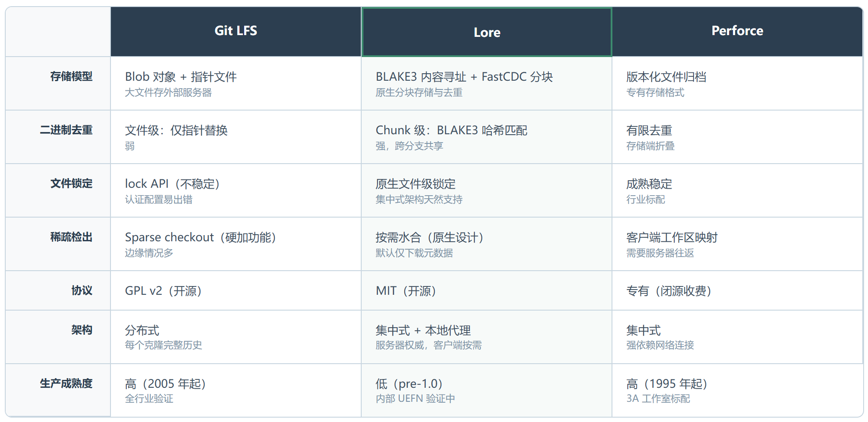The height and width of the screenshot is (422, 868).
Task: Click the Blob 对象 + 指针文件 cell
Action: (x=236, y=83)
